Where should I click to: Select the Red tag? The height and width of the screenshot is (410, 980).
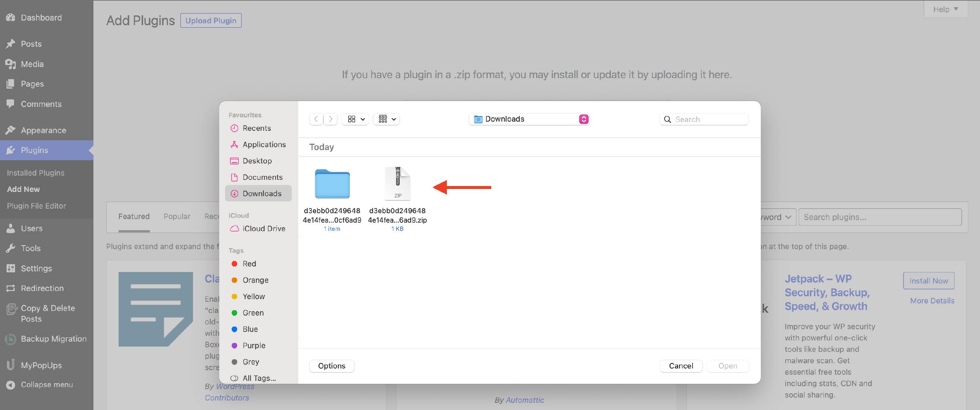coord(249,264)
